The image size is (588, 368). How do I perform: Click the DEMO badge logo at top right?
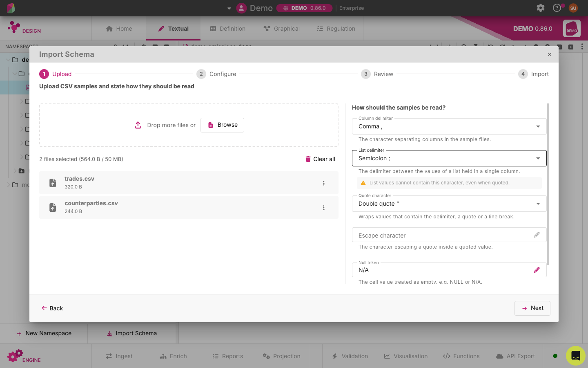[572, 29]
